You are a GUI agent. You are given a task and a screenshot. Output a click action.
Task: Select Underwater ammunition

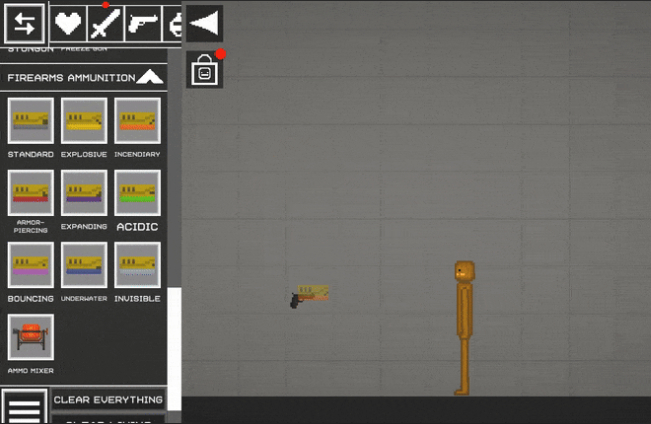click(84, 265)
